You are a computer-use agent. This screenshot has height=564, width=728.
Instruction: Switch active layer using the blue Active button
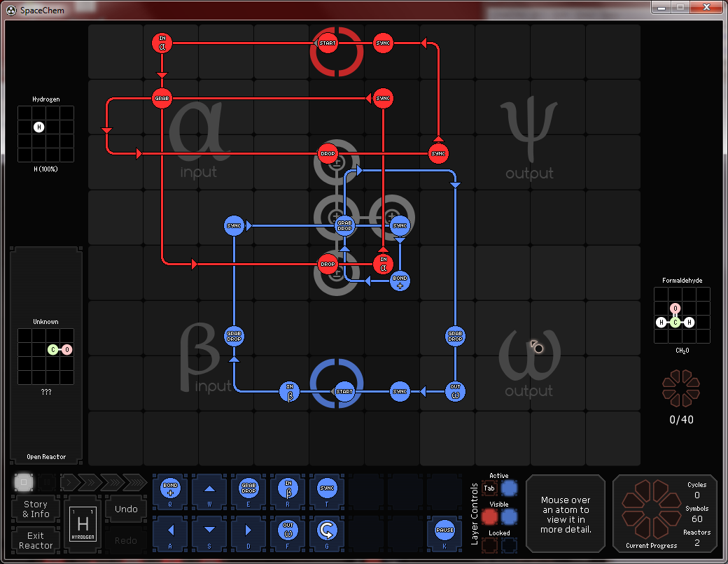tap(510, 488)
